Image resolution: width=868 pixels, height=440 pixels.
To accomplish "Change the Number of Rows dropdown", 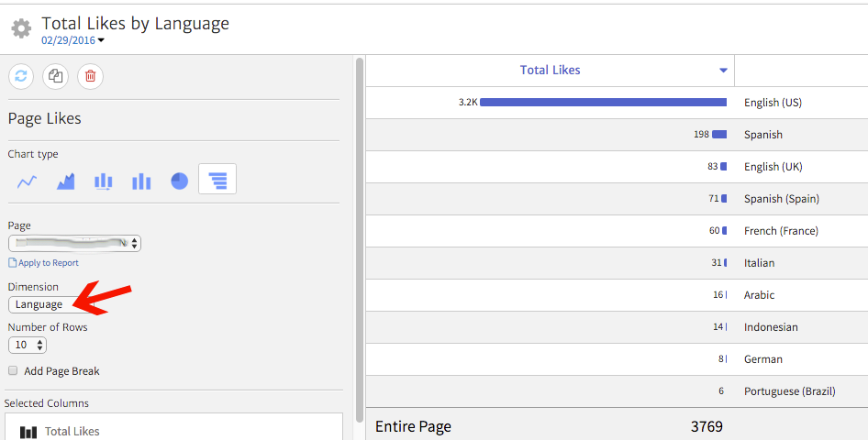I will (27, 345).
